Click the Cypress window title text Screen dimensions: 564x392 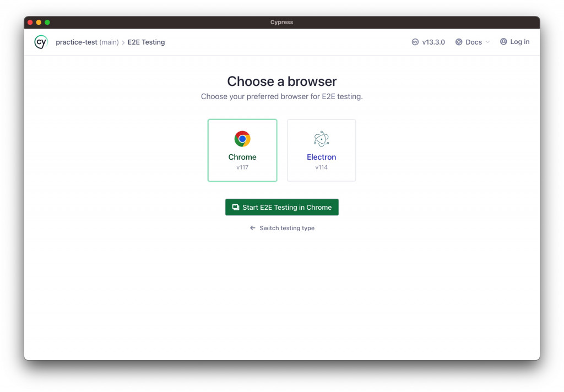tap(281, 22)
